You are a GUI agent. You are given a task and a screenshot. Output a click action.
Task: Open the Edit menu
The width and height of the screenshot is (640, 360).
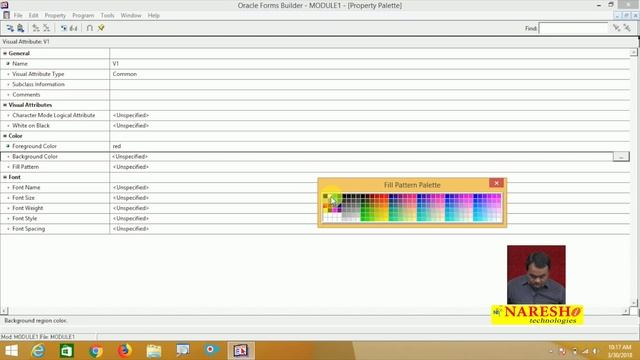33,16
